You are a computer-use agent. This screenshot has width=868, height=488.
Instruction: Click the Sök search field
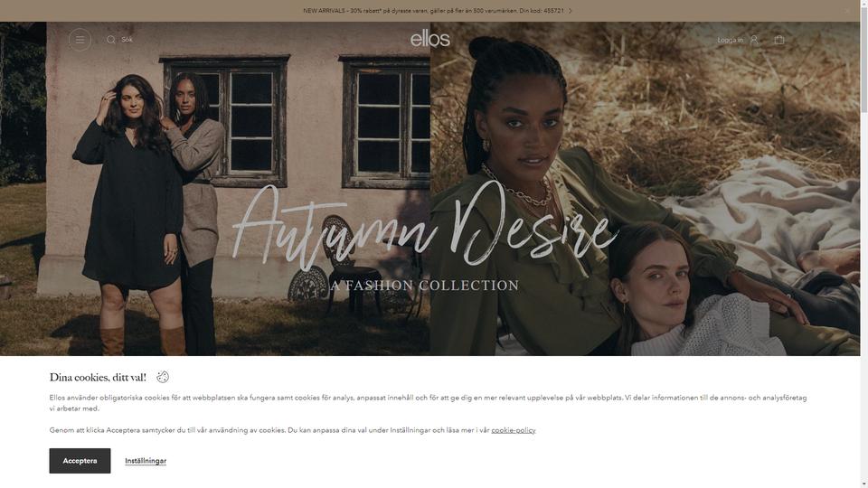(127, 40)
